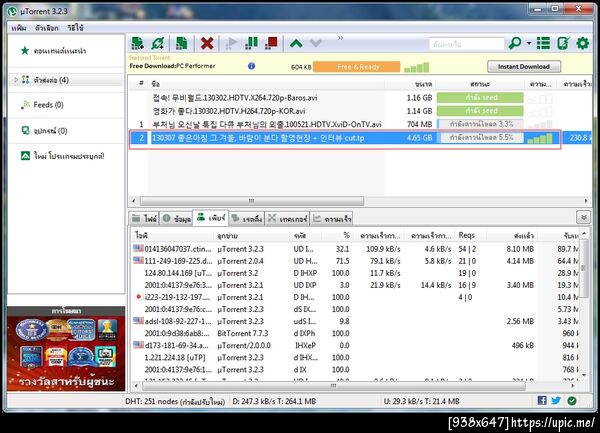Collapse detail pane with double chevron button
The image size is (600, 433).
pos(583,218)
